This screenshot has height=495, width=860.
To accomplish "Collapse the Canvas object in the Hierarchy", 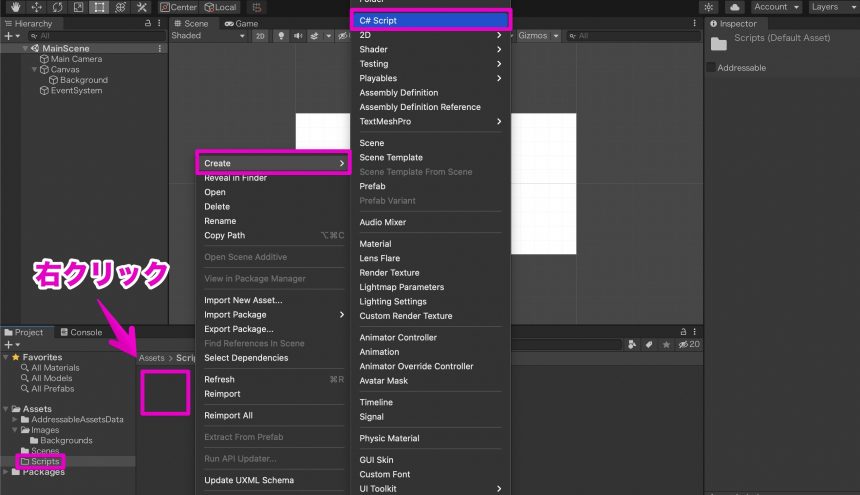I will (x=34, y=70).
